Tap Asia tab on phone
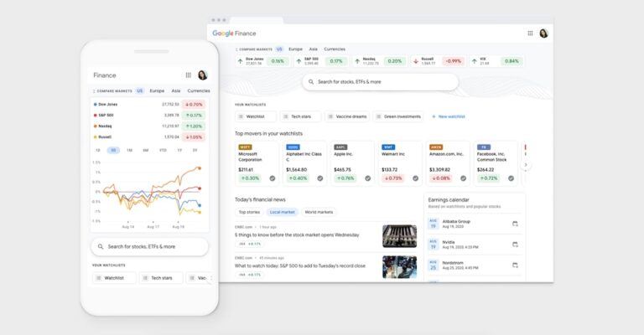644x335 pixels. click(176, 91)
